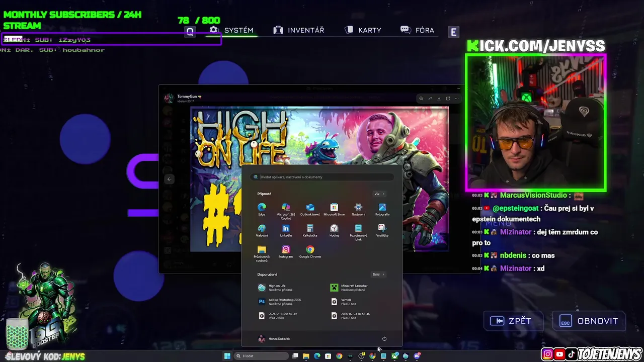Open Task View on the taskbar
The width and height of the screenshot is (644, 362).
295,356
